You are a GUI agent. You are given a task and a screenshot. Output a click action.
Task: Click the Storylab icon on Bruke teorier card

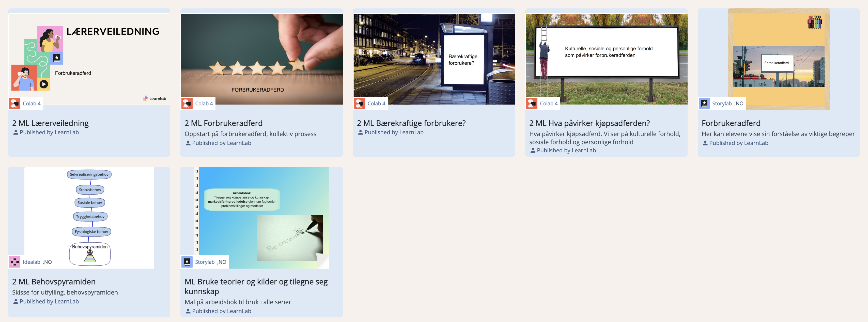tap(187, 262)
